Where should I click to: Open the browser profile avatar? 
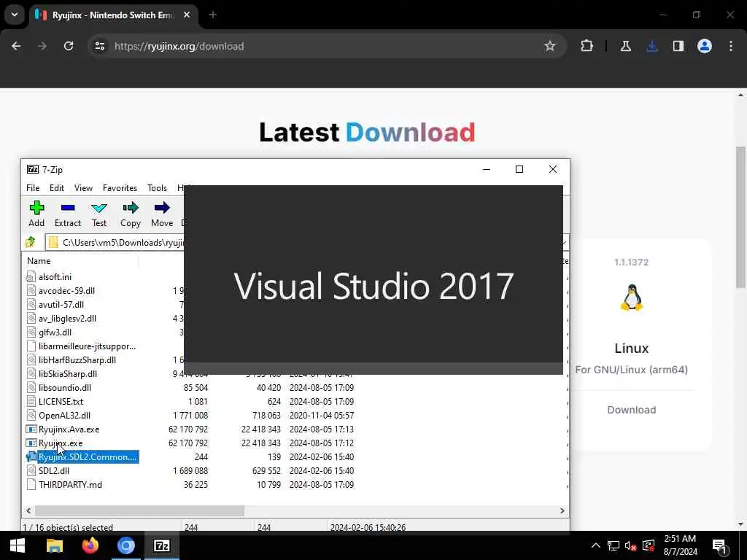705,46
